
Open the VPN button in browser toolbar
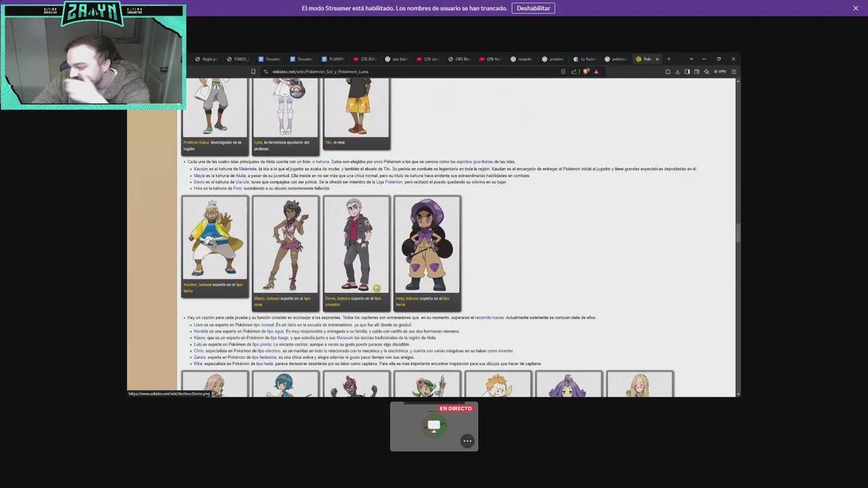tap(719, 71)
